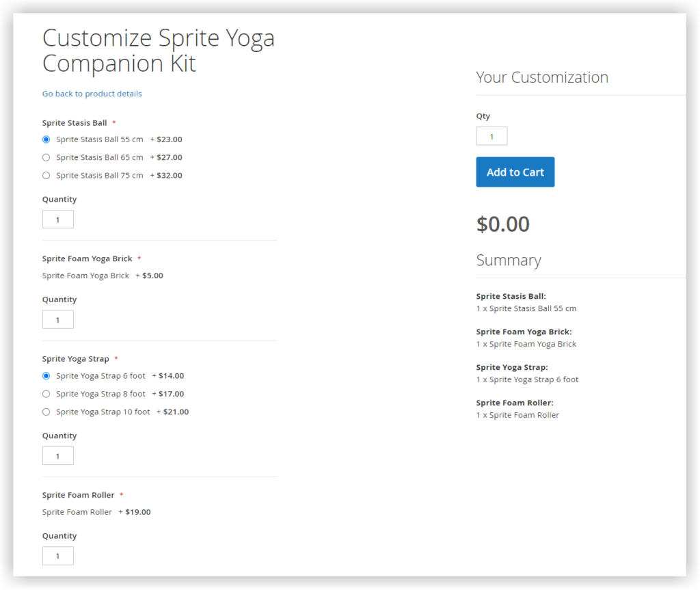Click 'Sprite Foam Yoga Brick:' summary label
This screenshot has height=590, width=700.
tap(524, 332)
